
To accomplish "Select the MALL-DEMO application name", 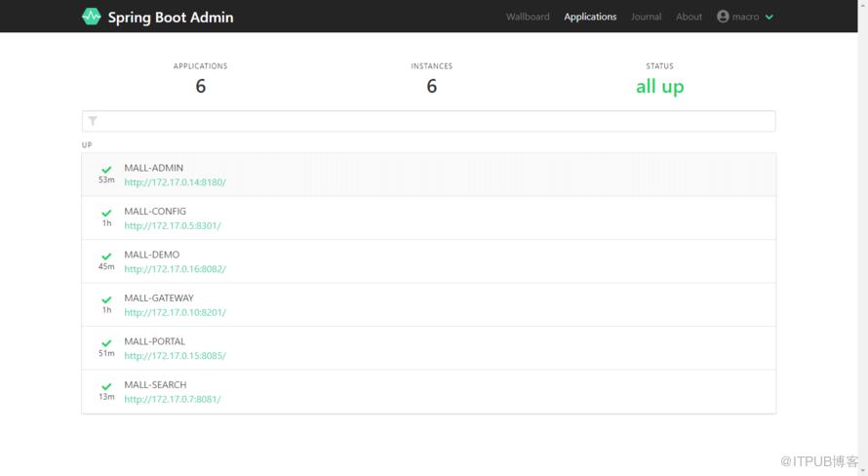I will 152,255.
